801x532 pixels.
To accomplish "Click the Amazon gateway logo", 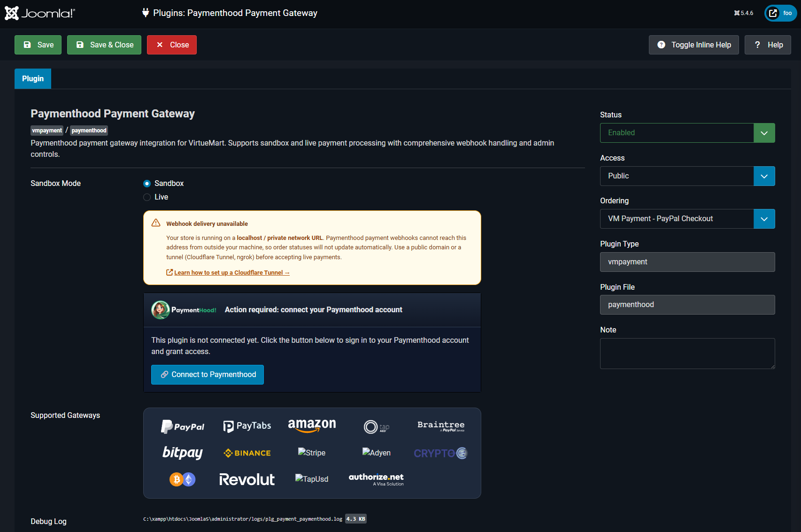I will [312, 425].
